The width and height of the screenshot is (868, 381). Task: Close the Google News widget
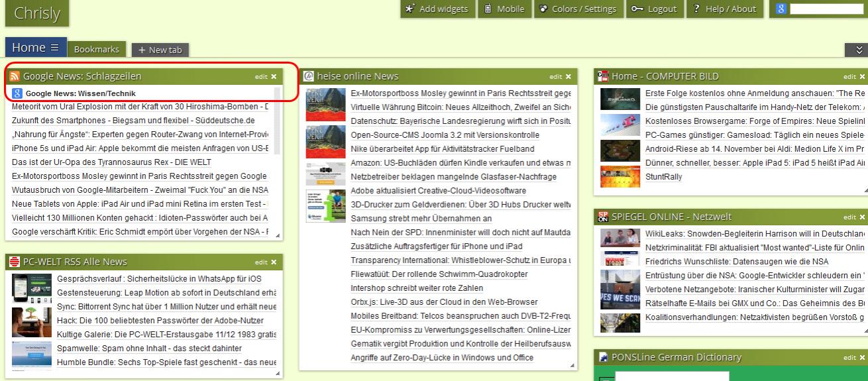[x=274, y=76]
